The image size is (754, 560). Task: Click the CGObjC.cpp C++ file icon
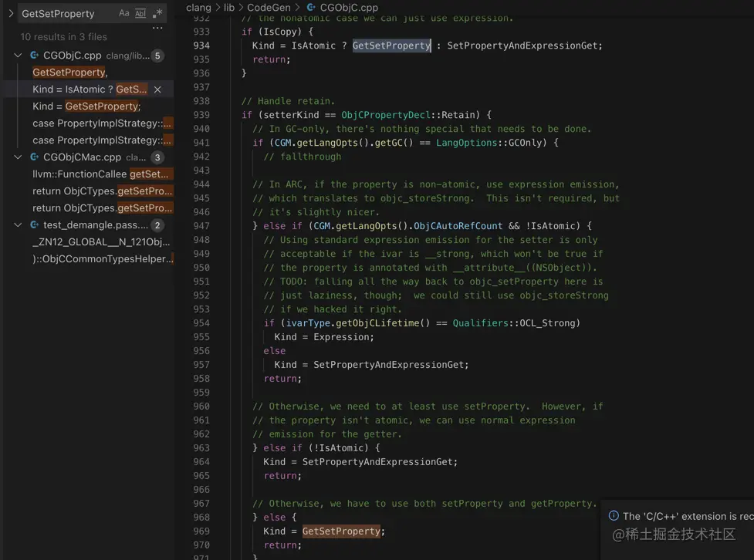pos(34,56)
